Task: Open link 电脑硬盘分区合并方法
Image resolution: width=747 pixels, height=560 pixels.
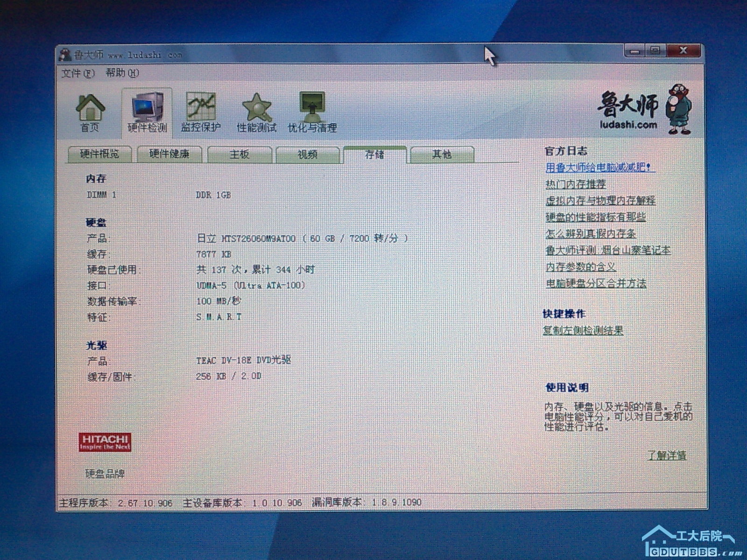Action: [596, 283]
